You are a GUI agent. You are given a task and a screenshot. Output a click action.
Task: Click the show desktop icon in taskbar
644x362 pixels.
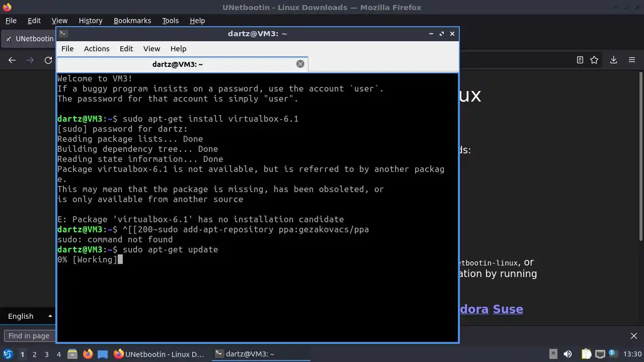pyautogui.click(x=103, y=354)
